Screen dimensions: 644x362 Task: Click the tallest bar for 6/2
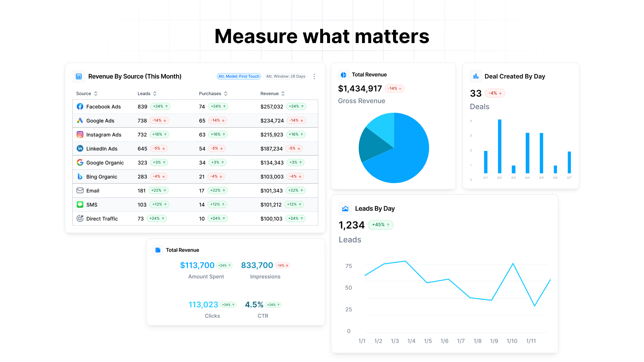499,146
